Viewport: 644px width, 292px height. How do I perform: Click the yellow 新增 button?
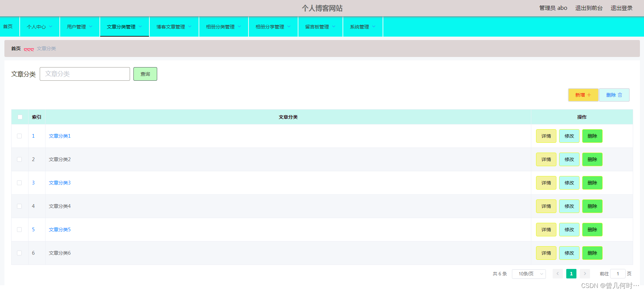pyautogui.click(x=583, y=95)
